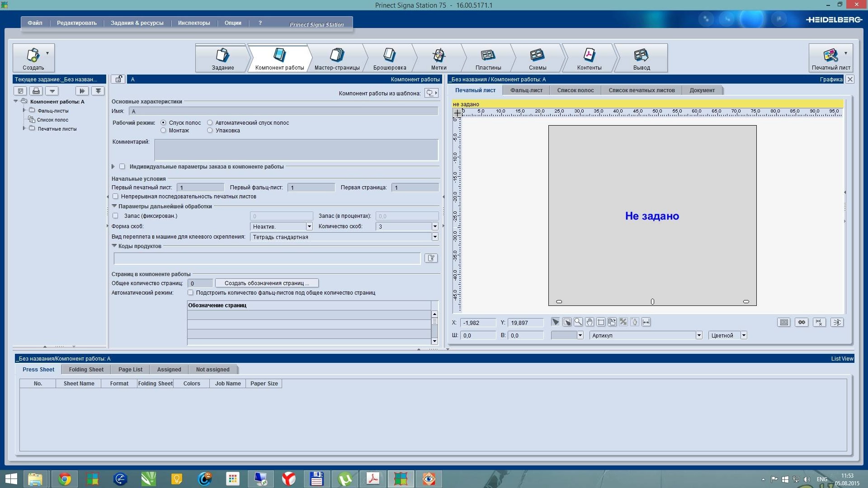868x488 pixels.
Task: Expand Печатные листы tree node
Action: coord(24,128)
